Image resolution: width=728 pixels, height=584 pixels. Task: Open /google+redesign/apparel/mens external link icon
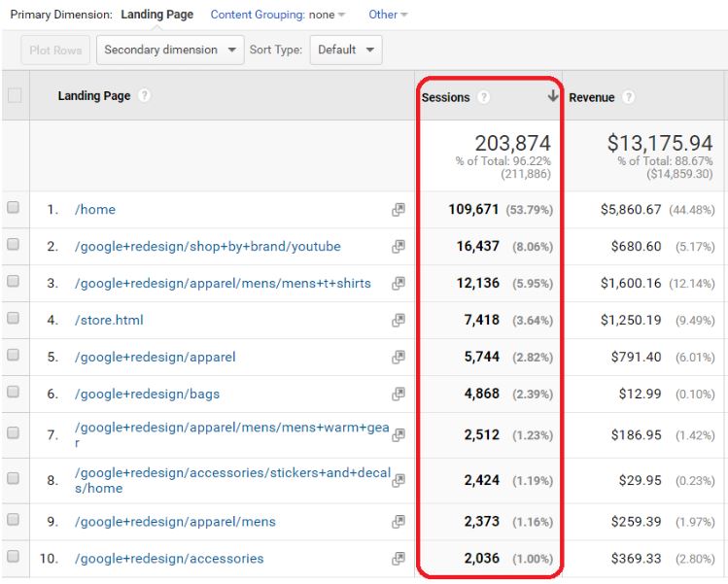point(398,522)
